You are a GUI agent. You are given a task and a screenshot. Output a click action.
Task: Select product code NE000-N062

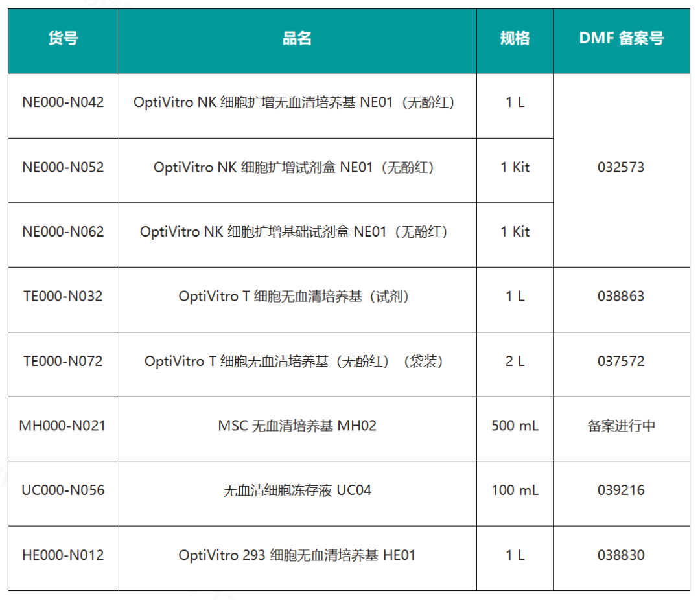64,231
